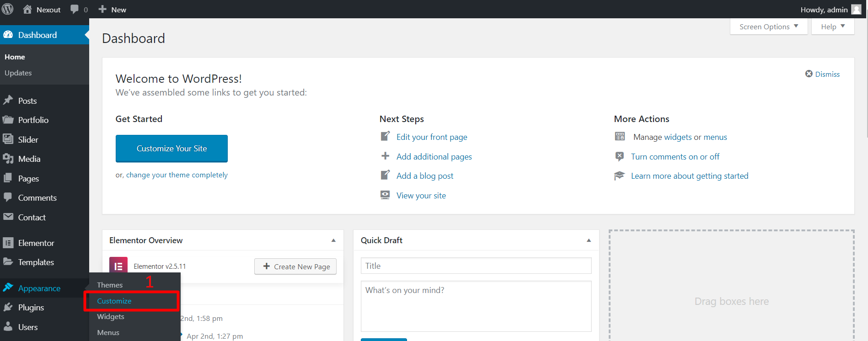Select Customize in Appearance submenu
Viewport: 868px width, 341px height.
point(114,301)
